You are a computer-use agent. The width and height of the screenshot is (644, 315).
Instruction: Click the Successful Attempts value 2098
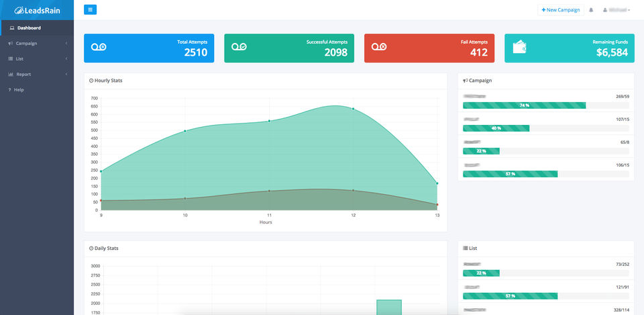tap(335, 52)
